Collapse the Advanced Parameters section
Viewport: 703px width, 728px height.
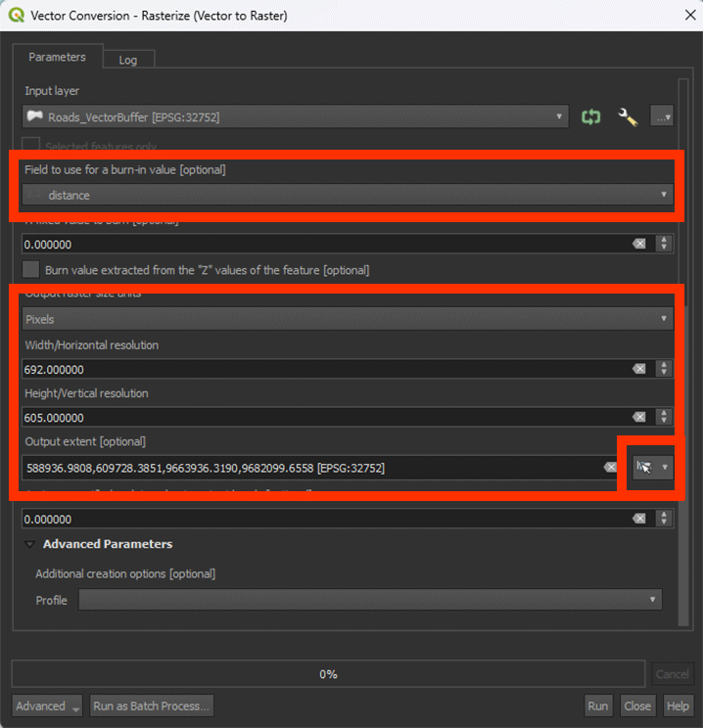pyautogui.click(x=30, y=544)
